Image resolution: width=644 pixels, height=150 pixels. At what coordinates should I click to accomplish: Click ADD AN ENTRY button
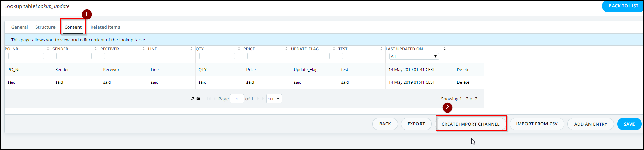(591, 124)
